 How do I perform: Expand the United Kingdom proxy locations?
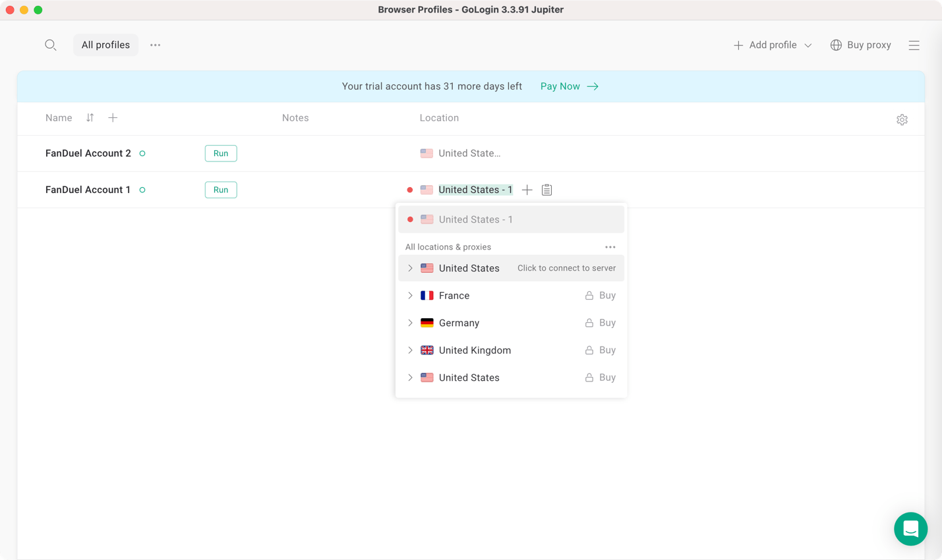tap(410, 350)
